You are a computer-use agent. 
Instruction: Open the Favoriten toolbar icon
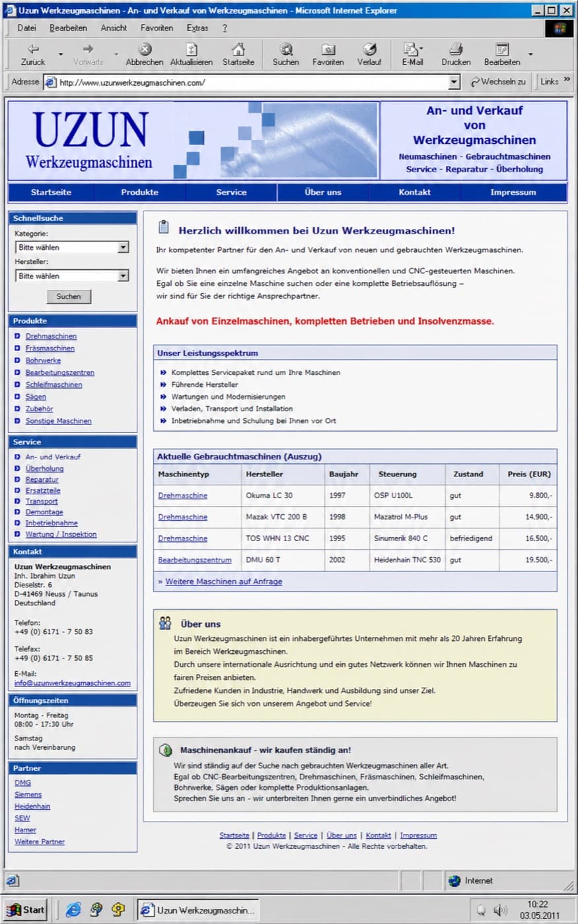tap(328, 49)
